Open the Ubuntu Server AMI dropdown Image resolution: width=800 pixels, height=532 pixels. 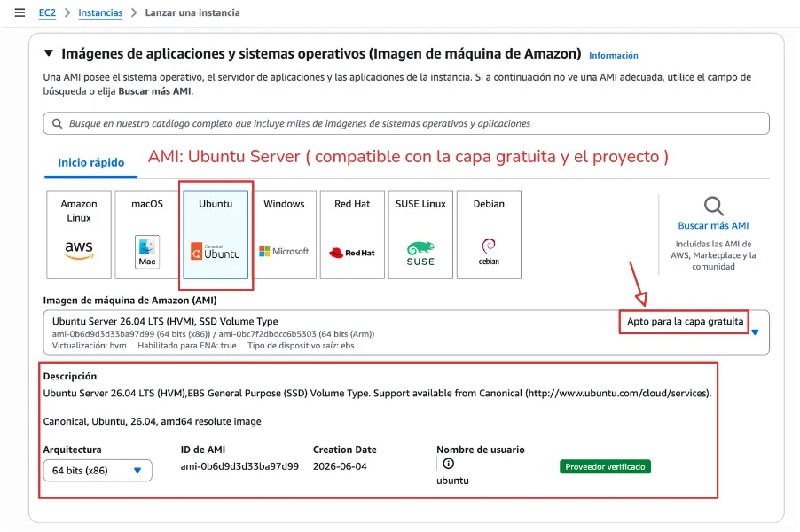(406, 332)
